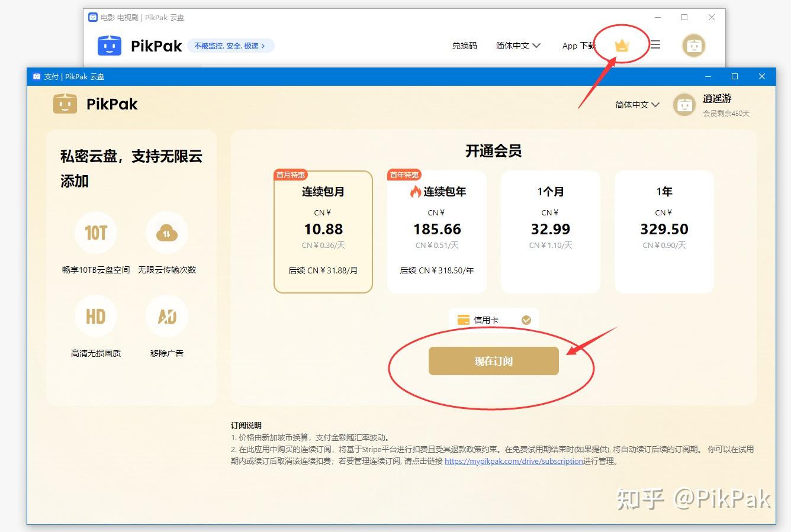Click the credit card payment icon

coord(464,319)
